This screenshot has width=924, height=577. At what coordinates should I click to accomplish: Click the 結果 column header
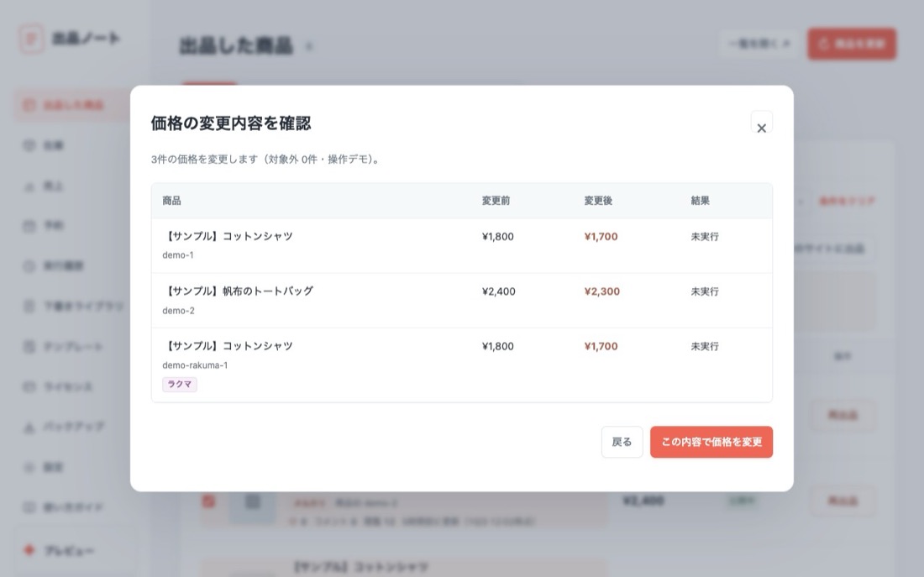[700, 201]
